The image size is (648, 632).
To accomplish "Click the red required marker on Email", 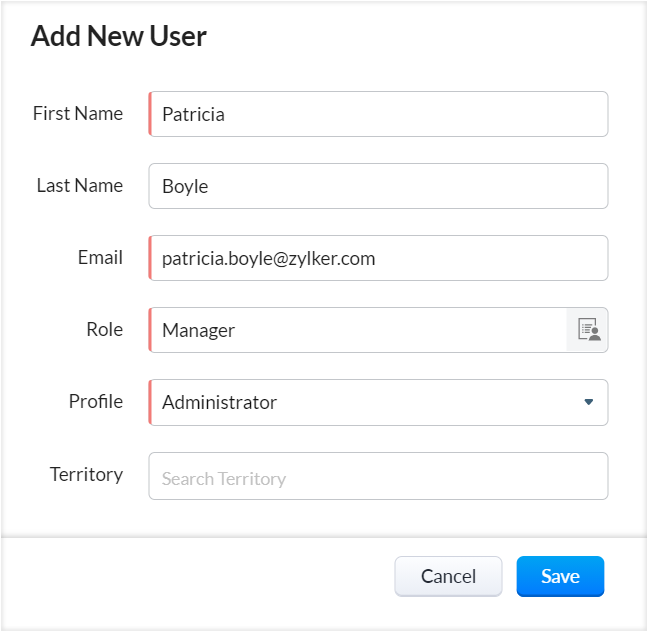I will point(150,258).
